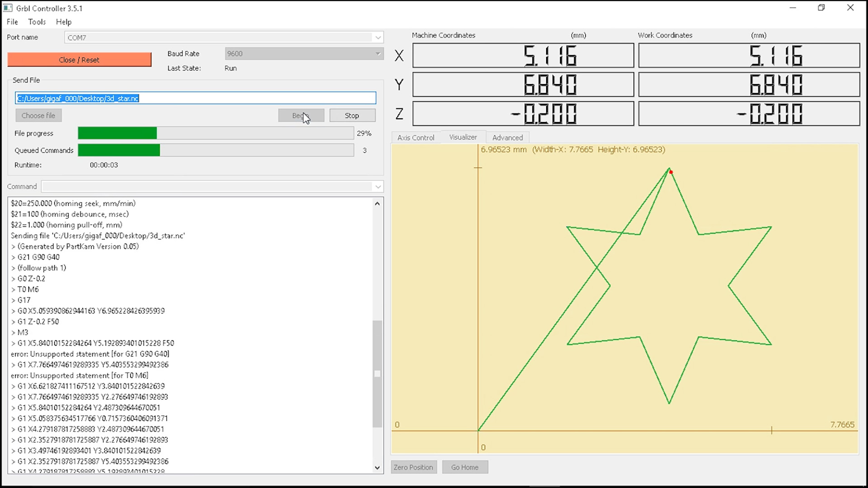
Task: Click the Zero Position button
Action: pos(413,467)
